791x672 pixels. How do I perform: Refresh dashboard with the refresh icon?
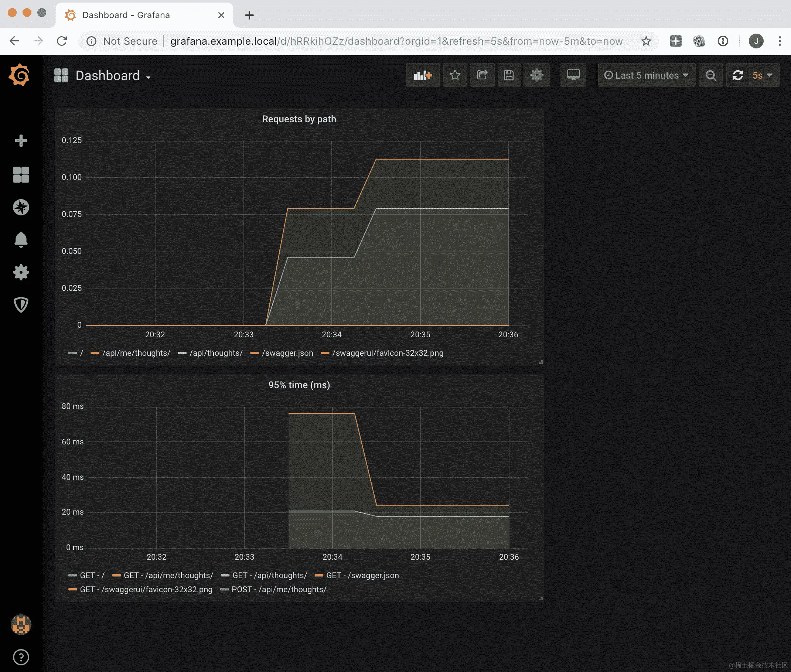pos(738,75)
